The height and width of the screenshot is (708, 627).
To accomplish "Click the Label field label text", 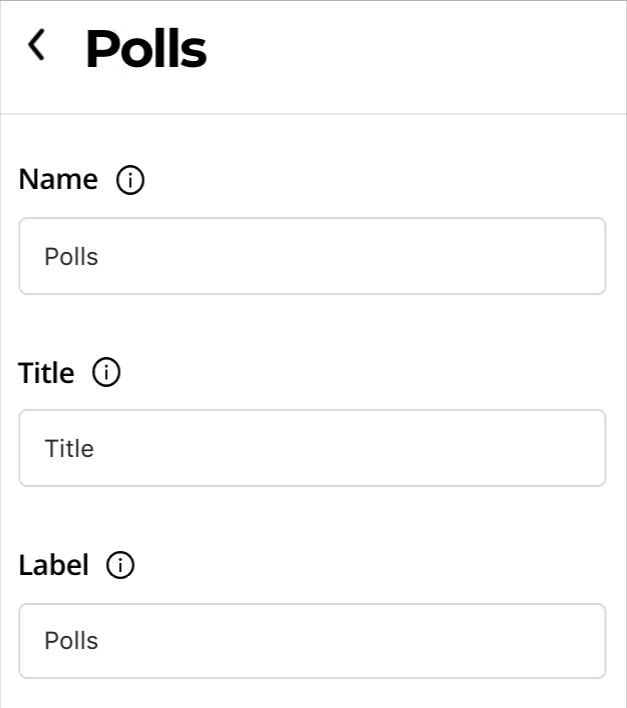I will click(53, 565).
